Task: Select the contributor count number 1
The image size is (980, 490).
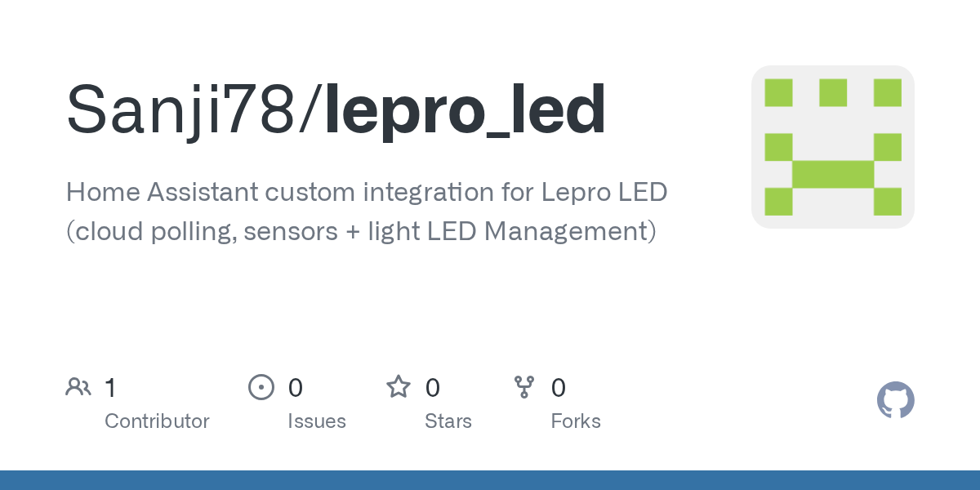Action: pyautogui.click(x=110, y=388)
